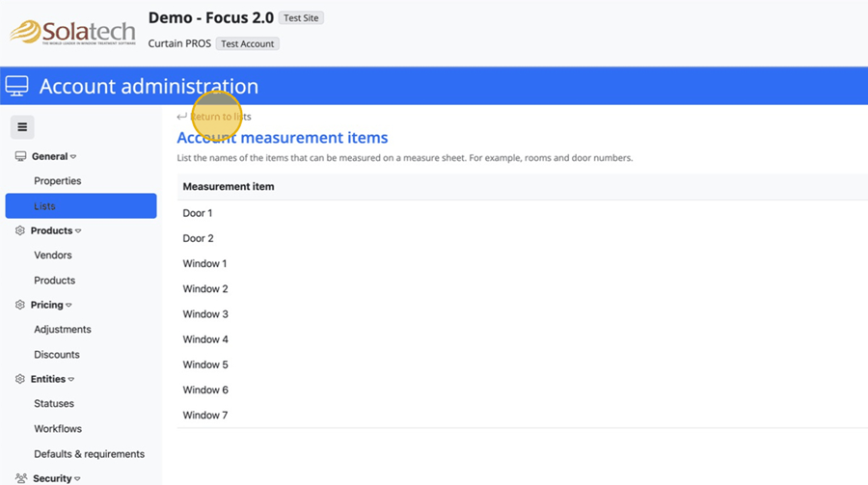
Task: Click the General section monitor icon
Action: pos(20,156)
